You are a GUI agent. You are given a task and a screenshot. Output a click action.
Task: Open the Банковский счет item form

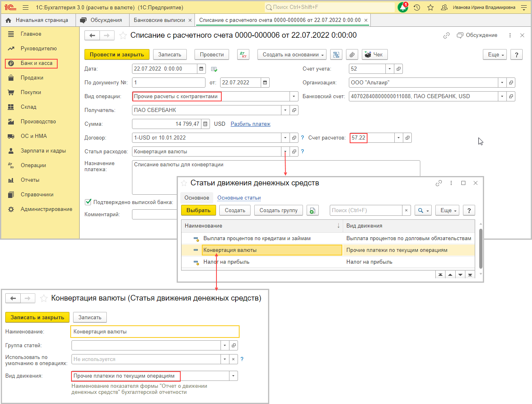coord(511,97)
